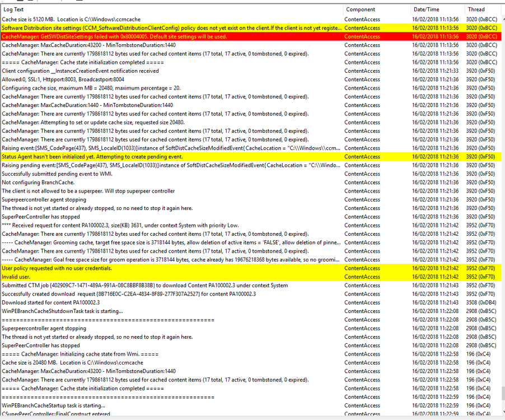The image size is (505, 420).
Task: Select 'Raising event:[SMS_CodePage(437)' log row
Action: (251, 148)
